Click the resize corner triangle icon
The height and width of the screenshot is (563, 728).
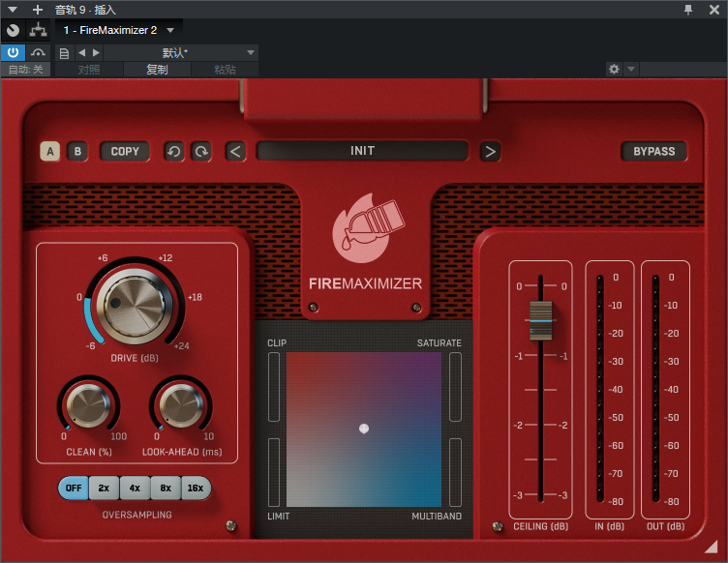coord(711,548)
